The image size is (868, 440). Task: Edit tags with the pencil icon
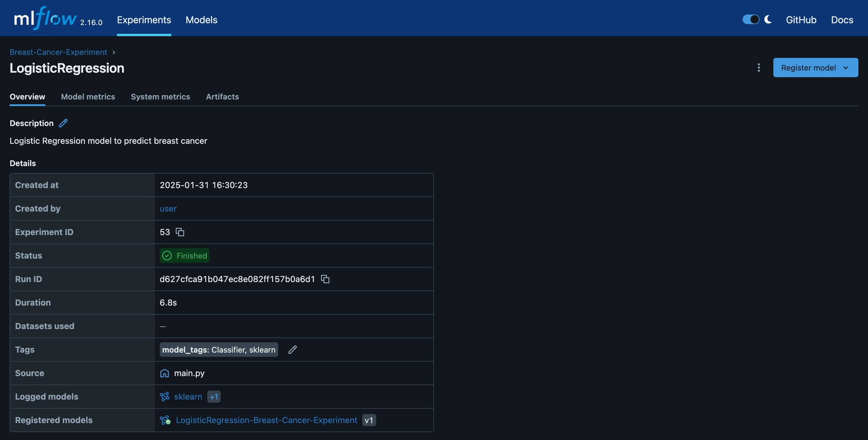point(292,350)
